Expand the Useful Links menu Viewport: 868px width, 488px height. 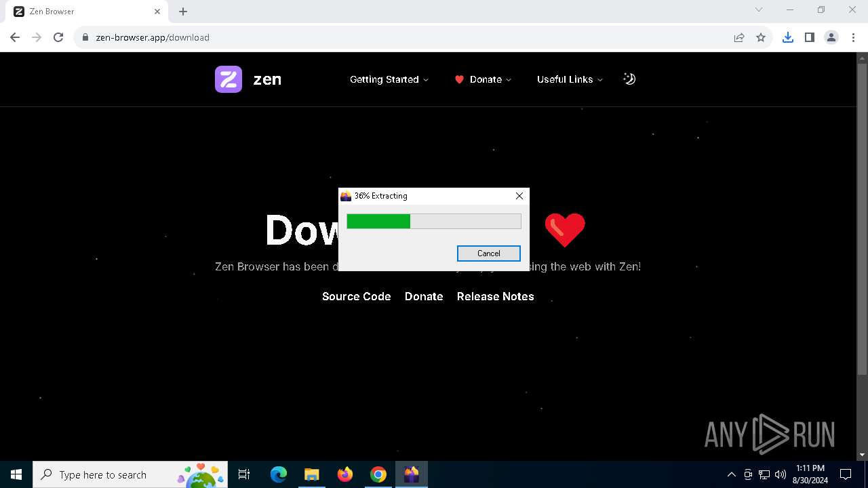[570, 79]
